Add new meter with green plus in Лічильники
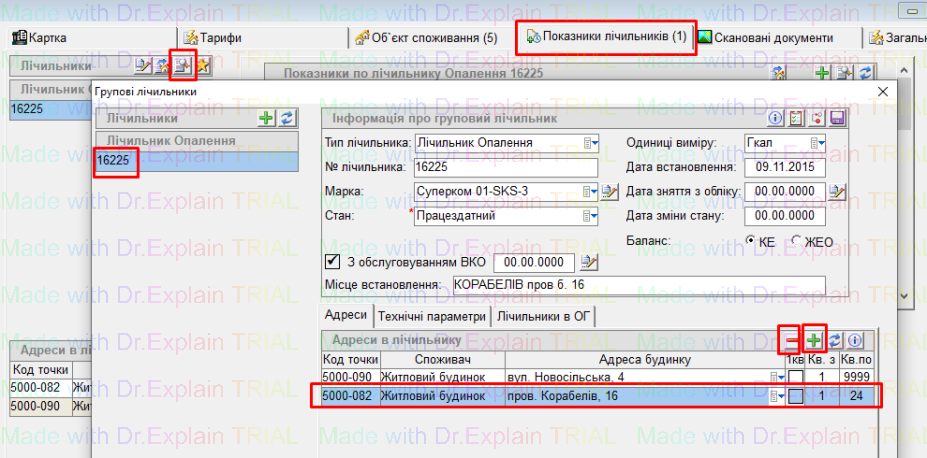The width and height of the screenshot is (927, 458). click(x=266, y=119)
